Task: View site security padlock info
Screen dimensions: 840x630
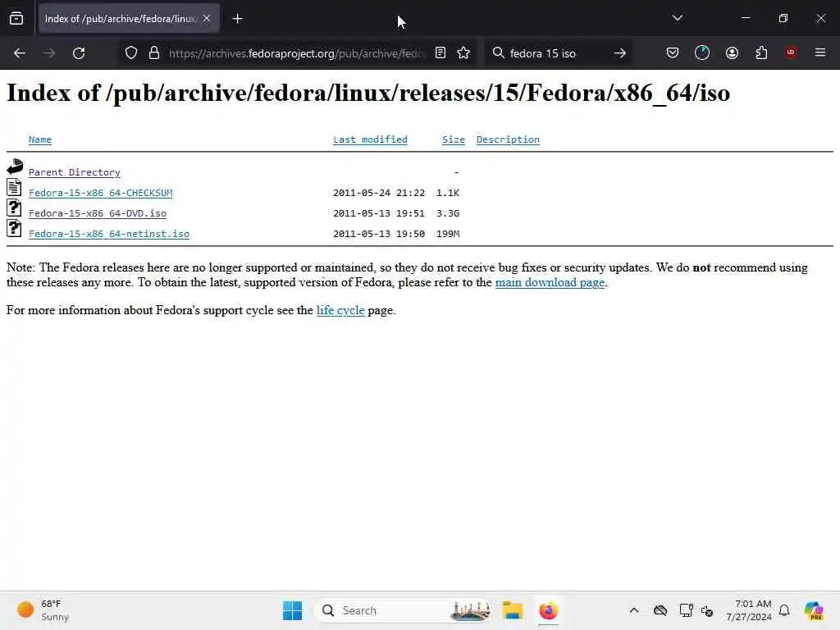Action: coord(154,53)
